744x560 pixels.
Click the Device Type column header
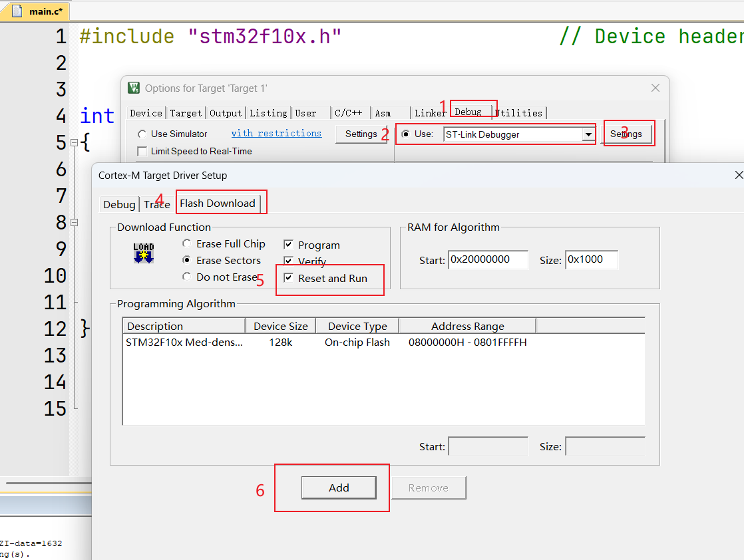(x=357, y=327)
